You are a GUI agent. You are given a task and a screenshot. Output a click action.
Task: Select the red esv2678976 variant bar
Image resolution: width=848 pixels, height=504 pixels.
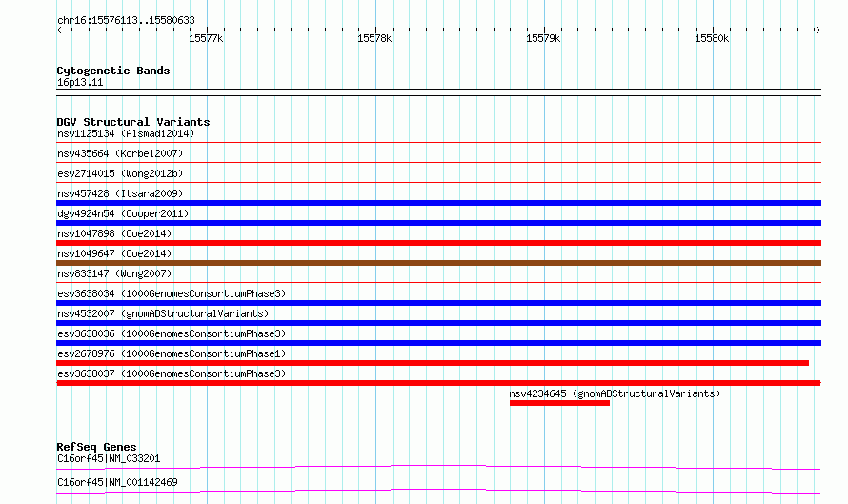click(433, 363)
